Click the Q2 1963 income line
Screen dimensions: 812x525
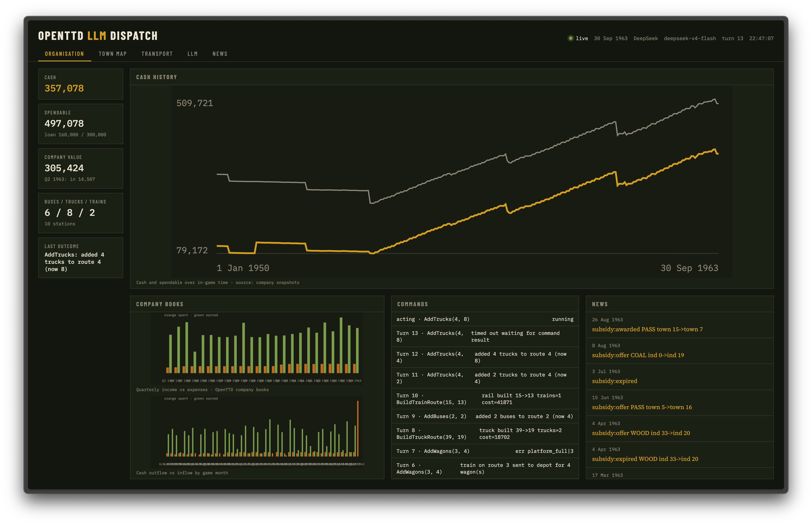click(x=70, y=179)
